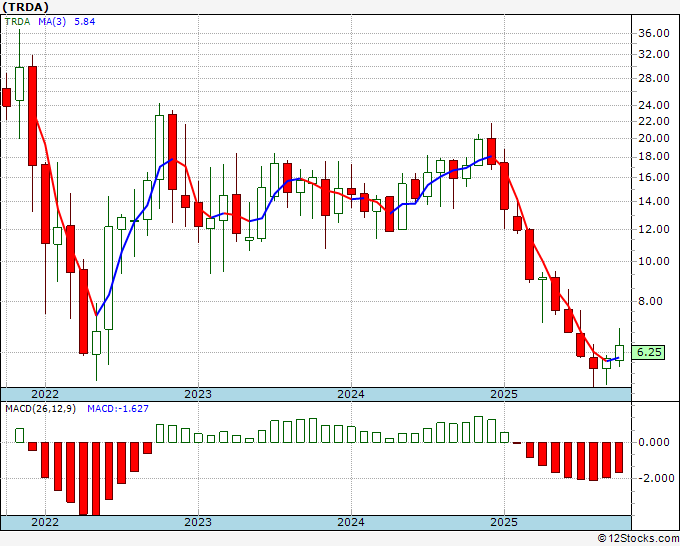Click the MACD(26,12,9) indicator label
The height and width of the screenshot is (546, 680).
(x=40, y=409)
